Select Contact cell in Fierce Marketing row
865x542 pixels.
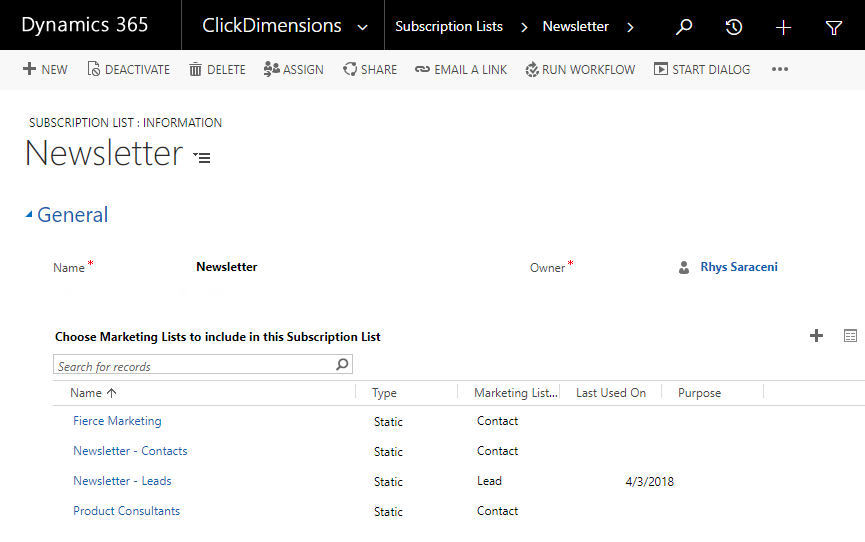(498, 421)
